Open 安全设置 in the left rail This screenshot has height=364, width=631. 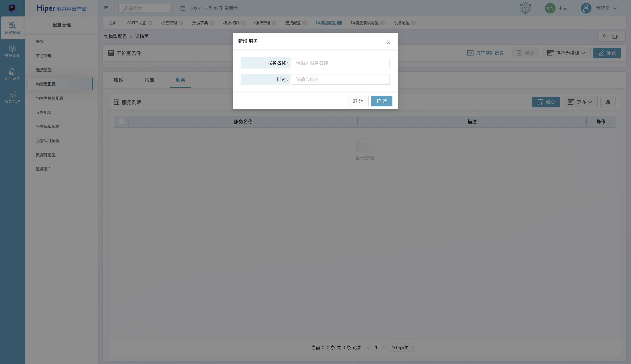(x=12, y=74)
